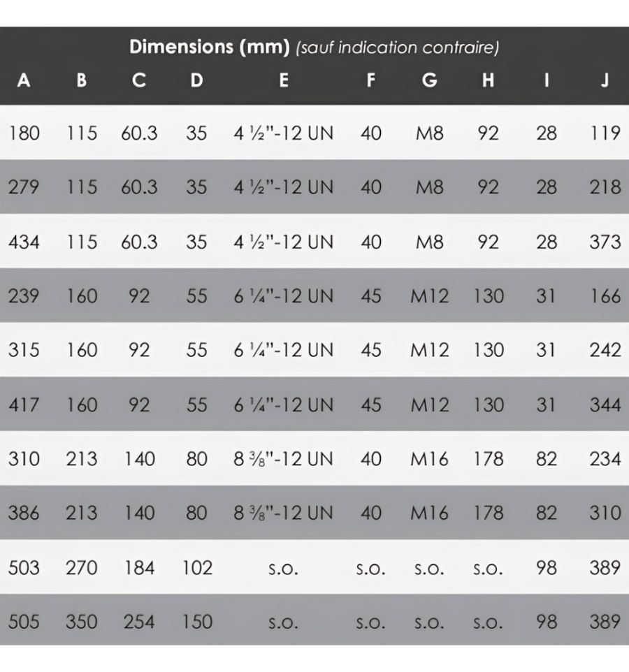The image size is (629, 672).
Task: Select the cell with value 180
Action: 24,133
